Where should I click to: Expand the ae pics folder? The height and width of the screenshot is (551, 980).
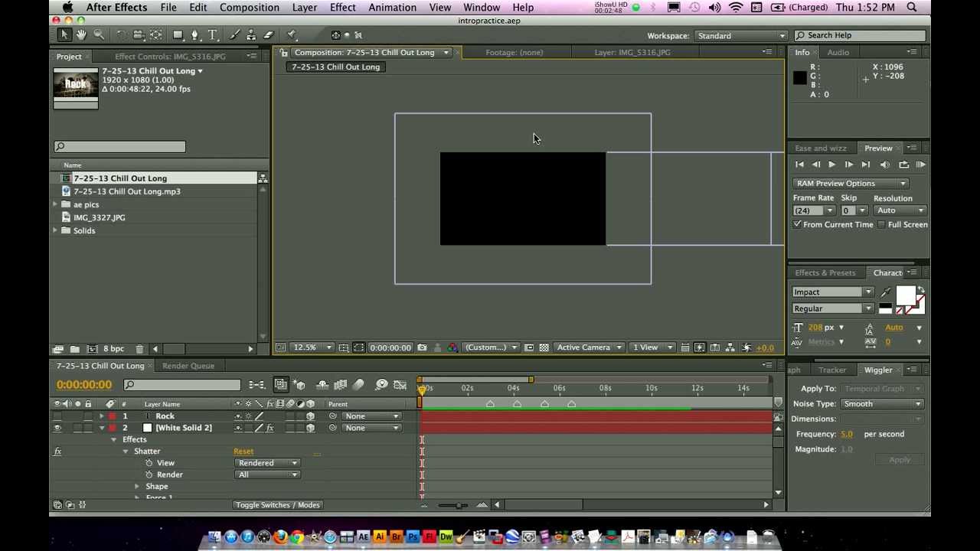pos(56,204)
